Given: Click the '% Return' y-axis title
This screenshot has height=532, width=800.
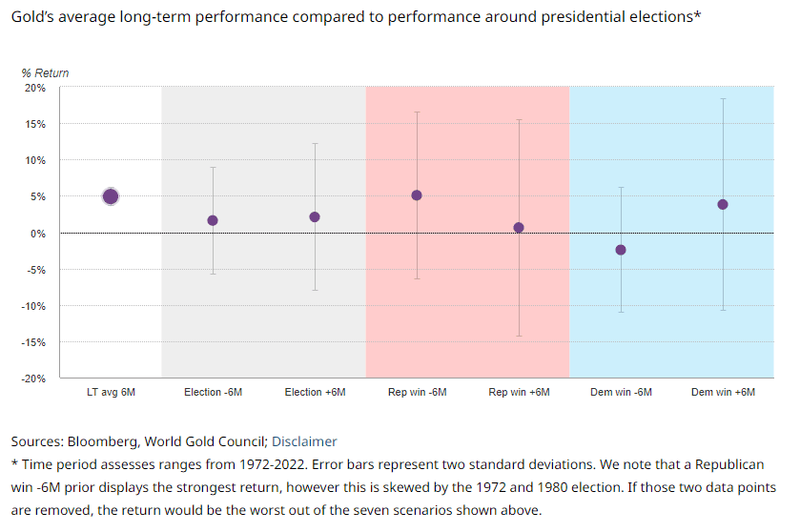Looking at the screenshot, I should pos(45,73).
